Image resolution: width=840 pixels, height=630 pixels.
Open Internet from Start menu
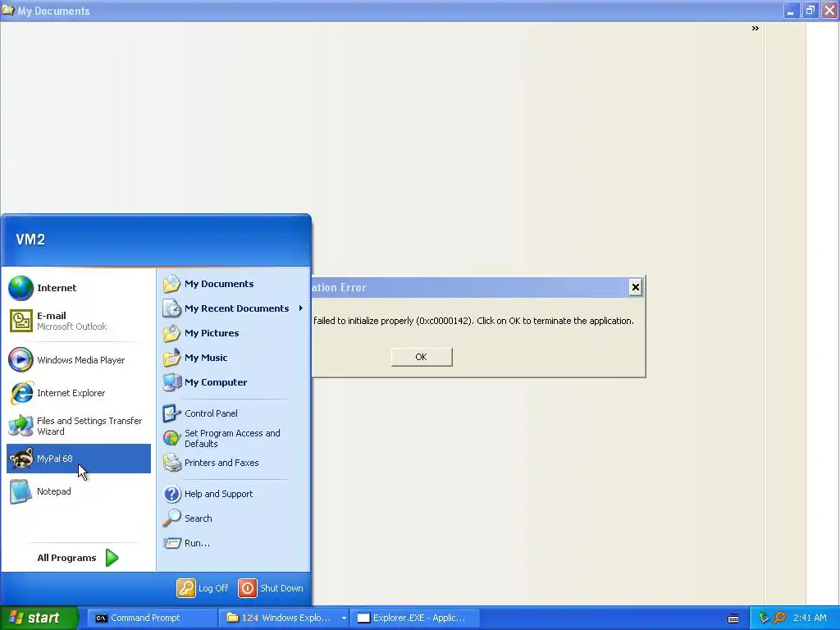78,288
